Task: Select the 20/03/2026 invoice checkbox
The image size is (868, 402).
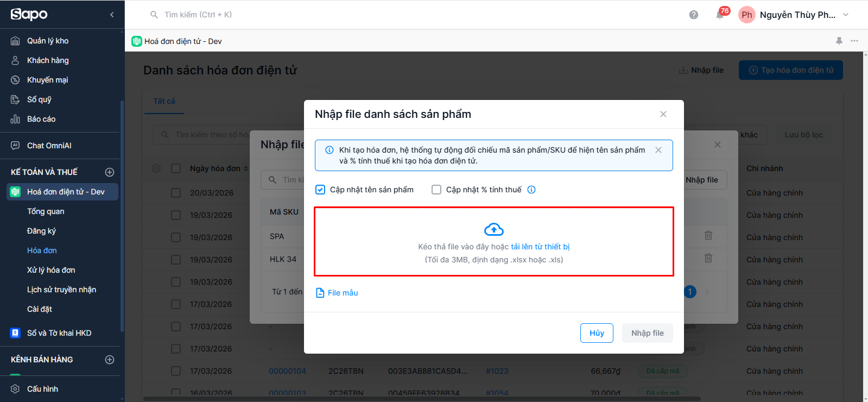Action: [176, 193]
